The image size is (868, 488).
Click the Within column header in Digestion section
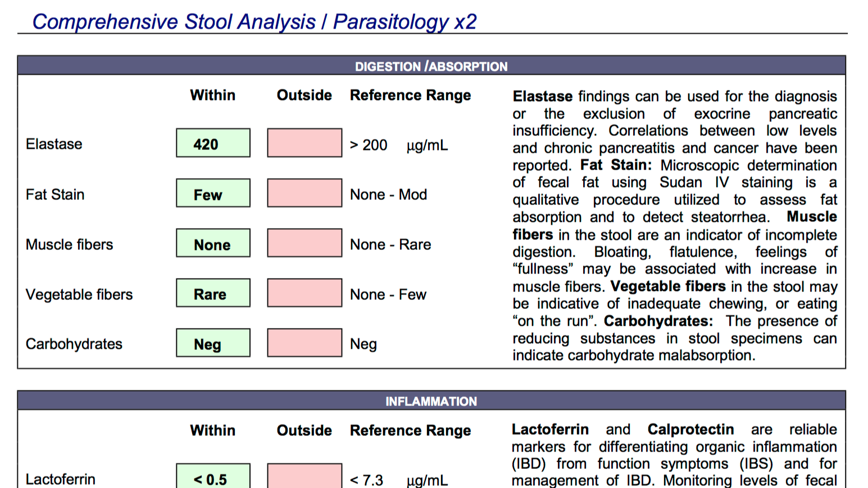(x=212, y=95)
